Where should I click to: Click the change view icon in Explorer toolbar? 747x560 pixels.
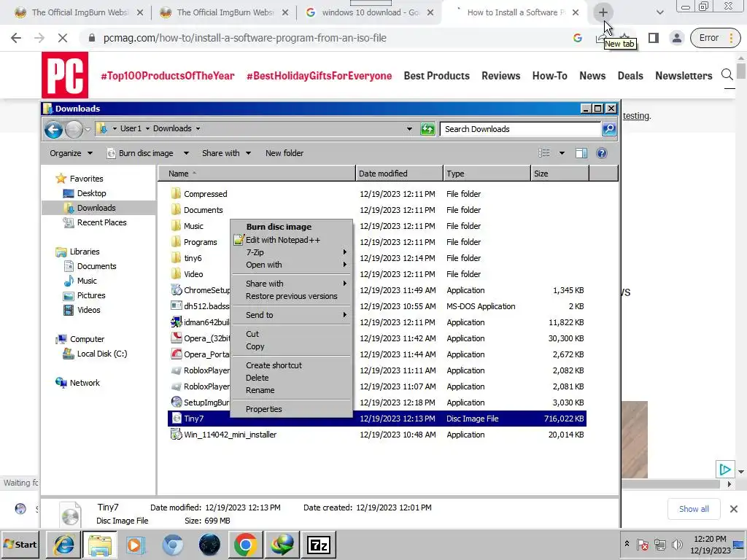pyautogui.click(x=544, y=153)
